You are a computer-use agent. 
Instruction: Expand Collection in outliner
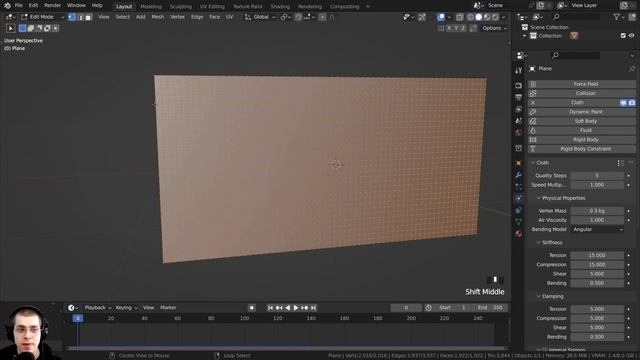(524, 36)
